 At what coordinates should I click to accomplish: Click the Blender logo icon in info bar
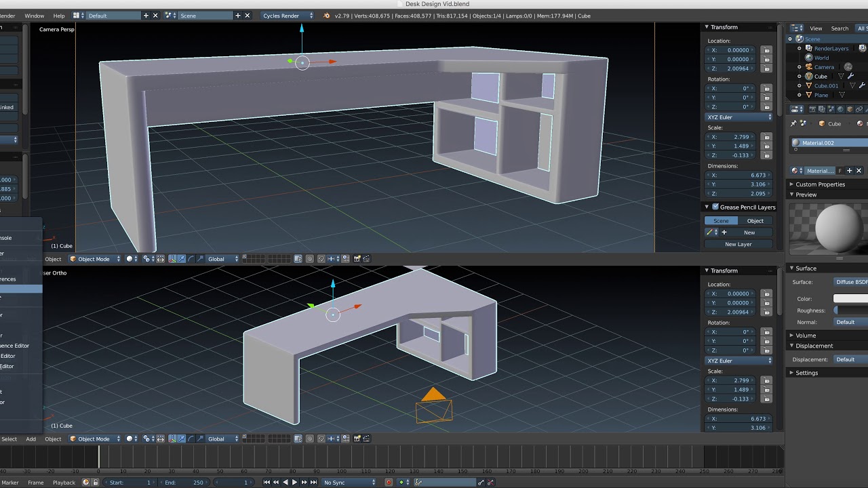pos(328,16)
